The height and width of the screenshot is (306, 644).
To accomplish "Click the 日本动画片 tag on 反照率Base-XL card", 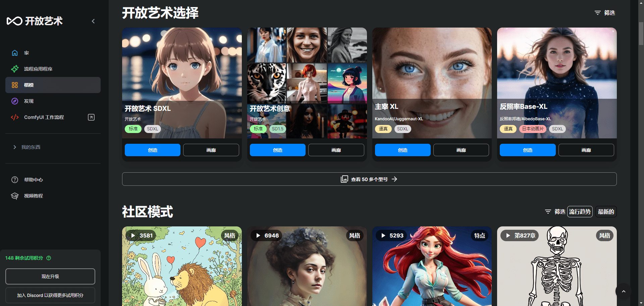I will 533,129.
